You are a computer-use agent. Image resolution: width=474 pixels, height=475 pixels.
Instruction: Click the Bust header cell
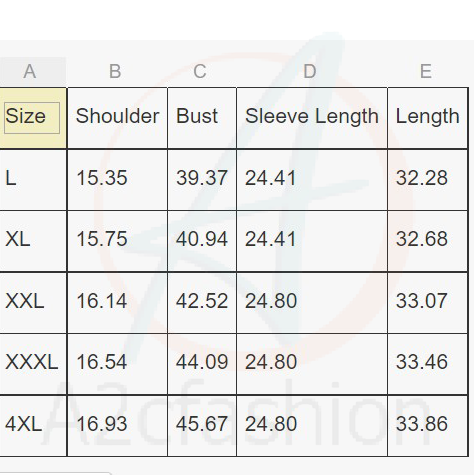202,118
